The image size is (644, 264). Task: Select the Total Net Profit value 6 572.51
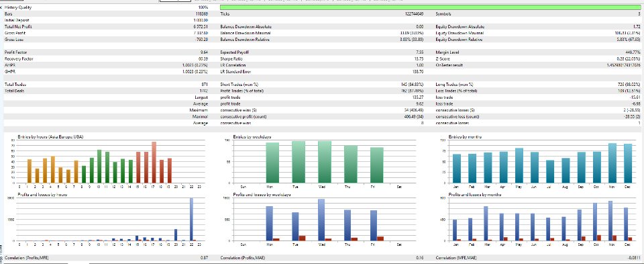[x=201, y=26]
